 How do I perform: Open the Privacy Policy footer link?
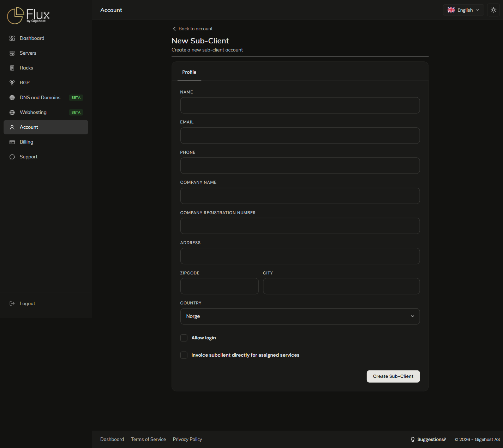(x=187, y=439)
